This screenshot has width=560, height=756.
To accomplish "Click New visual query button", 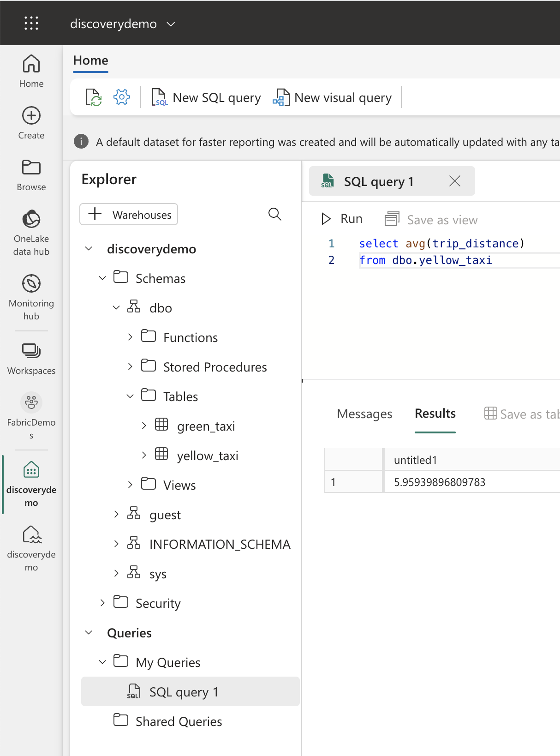I will [x=332, y=97].
